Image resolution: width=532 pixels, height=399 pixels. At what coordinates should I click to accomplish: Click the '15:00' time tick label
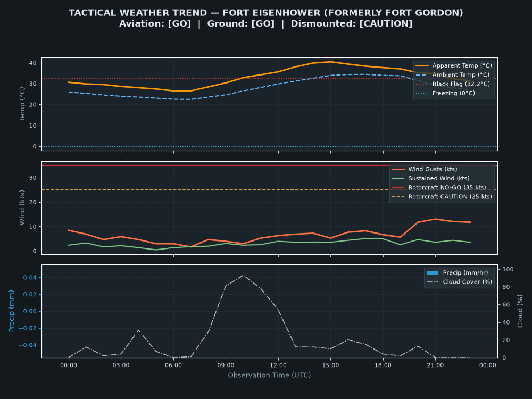click(x=330, y=365)
